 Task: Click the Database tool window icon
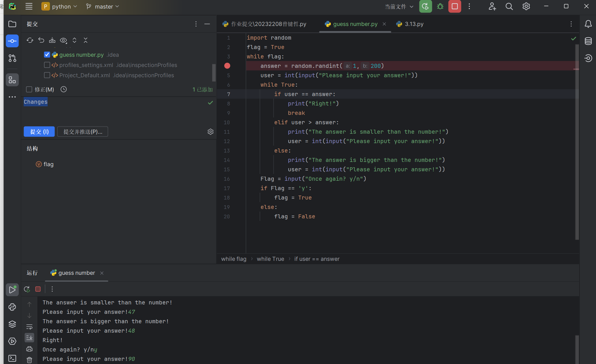tap(588, 41)
